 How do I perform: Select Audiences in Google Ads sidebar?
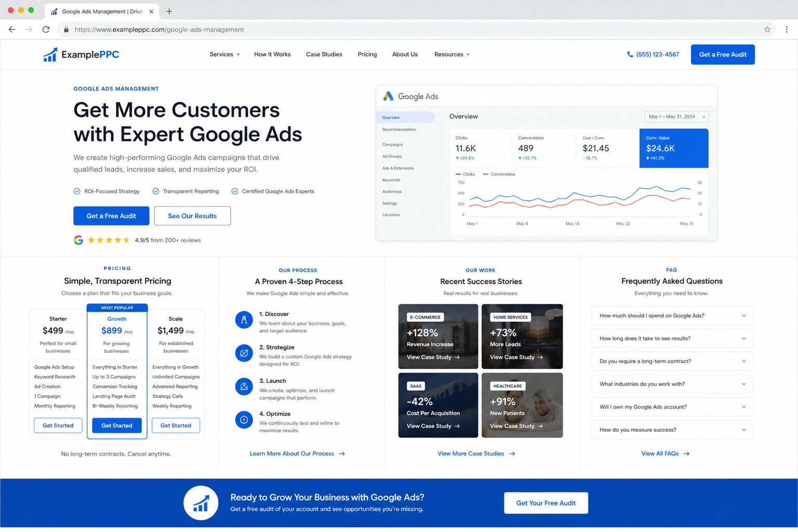pos(392,192)
